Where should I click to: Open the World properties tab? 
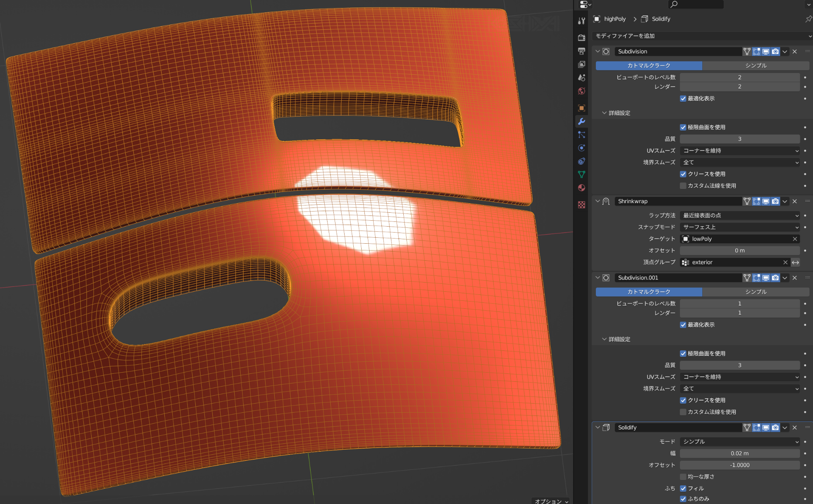[582, 91]
